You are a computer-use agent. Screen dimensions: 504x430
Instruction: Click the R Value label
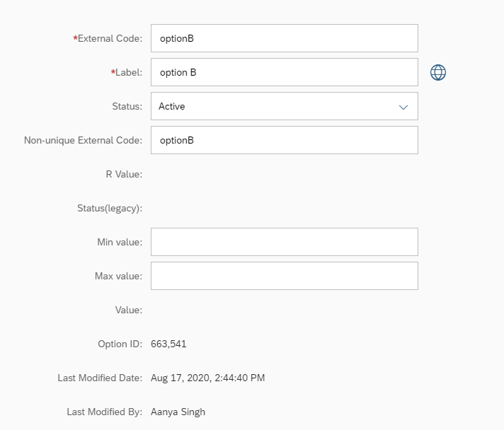click(x=124, y=175)
